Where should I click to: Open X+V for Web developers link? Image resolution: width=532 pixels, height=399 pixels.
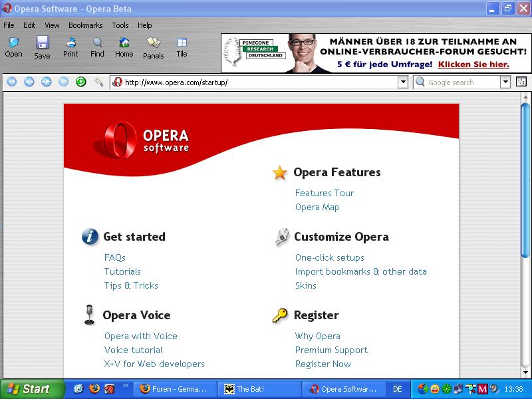tap(154, 364)
